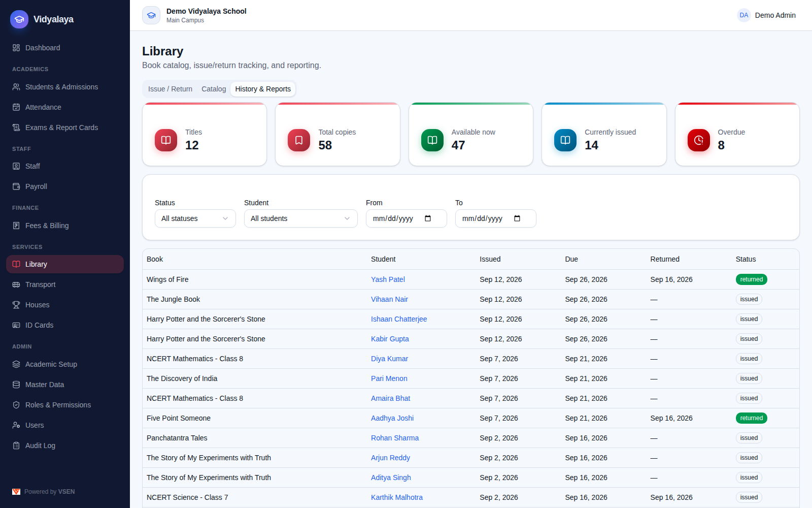This screenshot has width=812, height=508.
Task: Switch to the Issue / Return tab
Action: click(170, 89)
